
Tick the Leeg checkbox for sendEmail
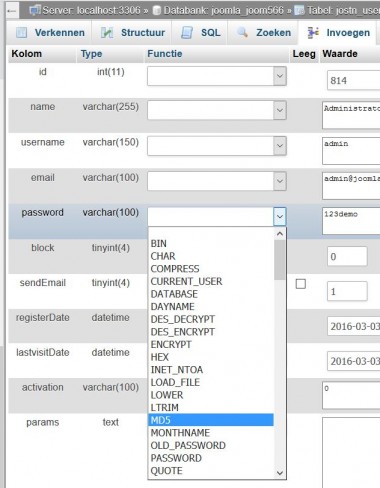(x=301, y=284)
